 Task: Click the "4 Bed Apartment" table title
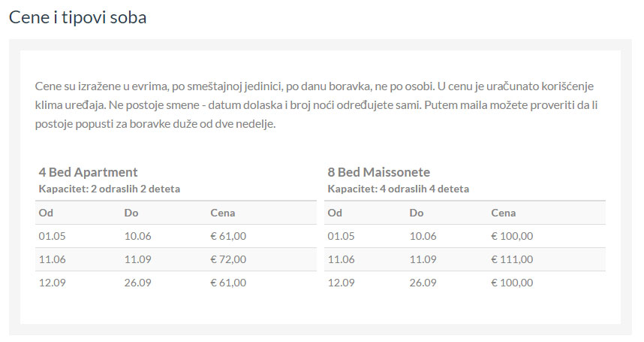click(x=88, y=172)
